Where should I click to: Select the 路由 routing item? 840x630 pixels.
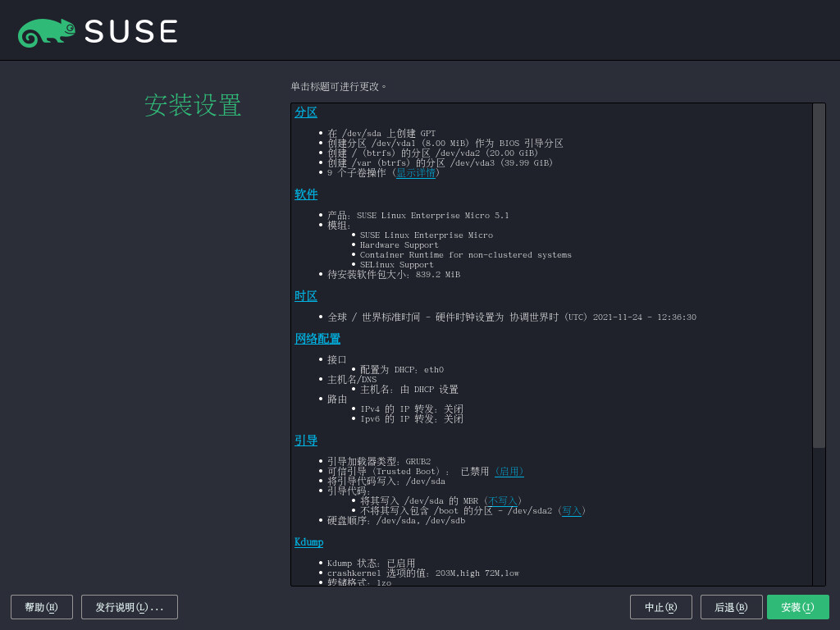click(337, 399)
